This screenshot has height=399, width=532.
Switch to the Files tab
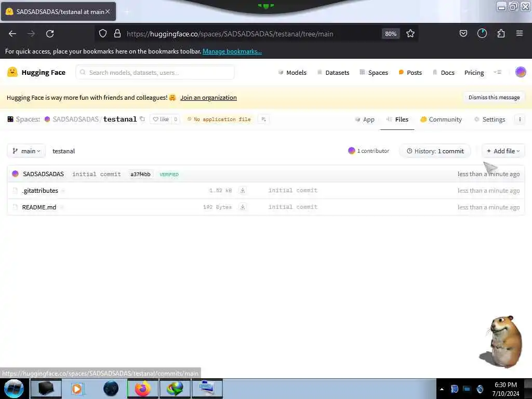[397, 119]
